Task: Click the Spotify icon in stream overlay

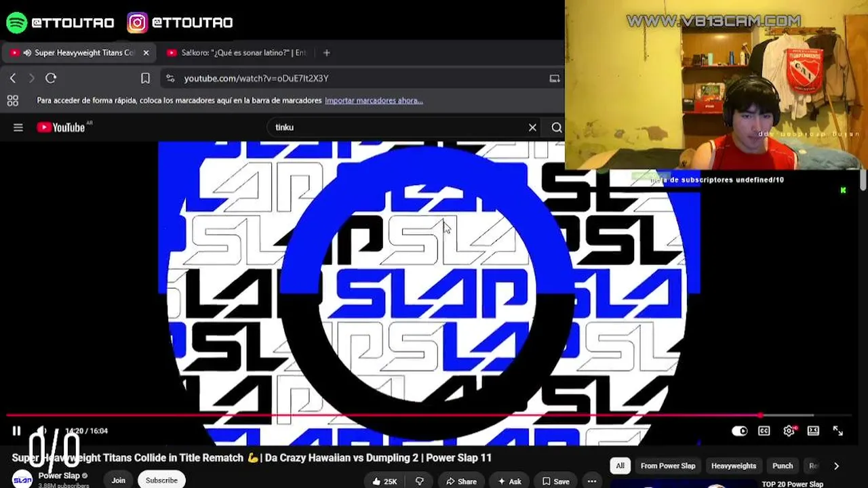Action: pyautogui.click(x=16, y=22)
